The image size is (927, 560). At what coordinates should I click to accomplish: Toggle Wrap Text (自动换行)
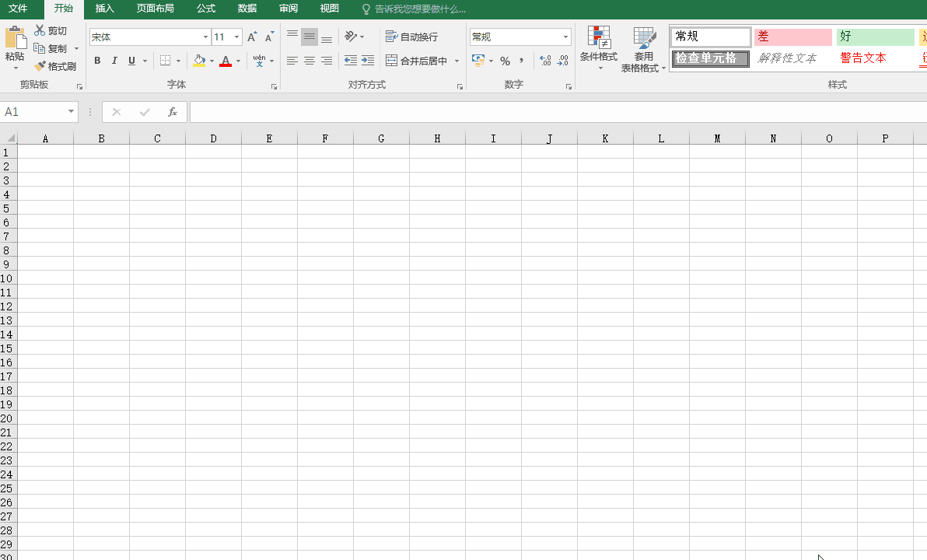[x=411, y=37]
